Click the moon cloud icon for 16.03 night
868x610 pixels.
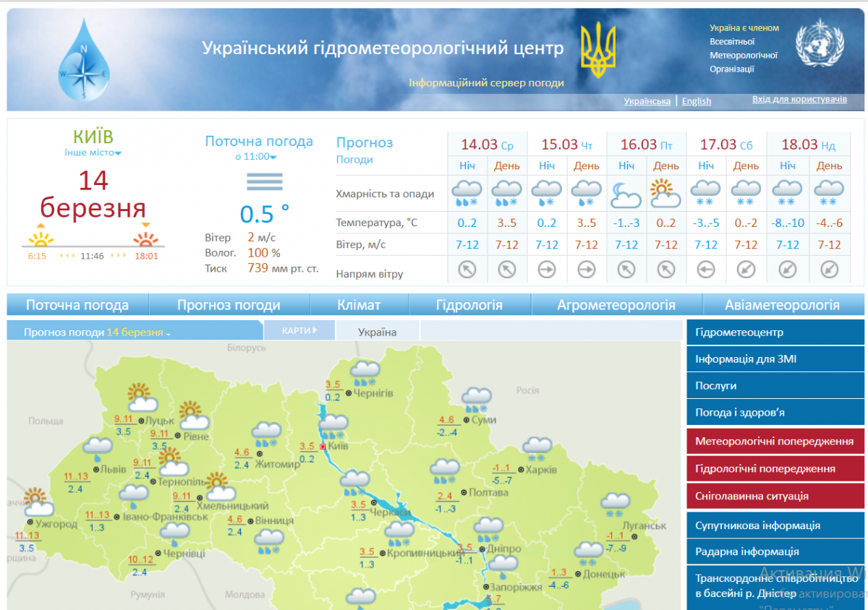(626, 194)
